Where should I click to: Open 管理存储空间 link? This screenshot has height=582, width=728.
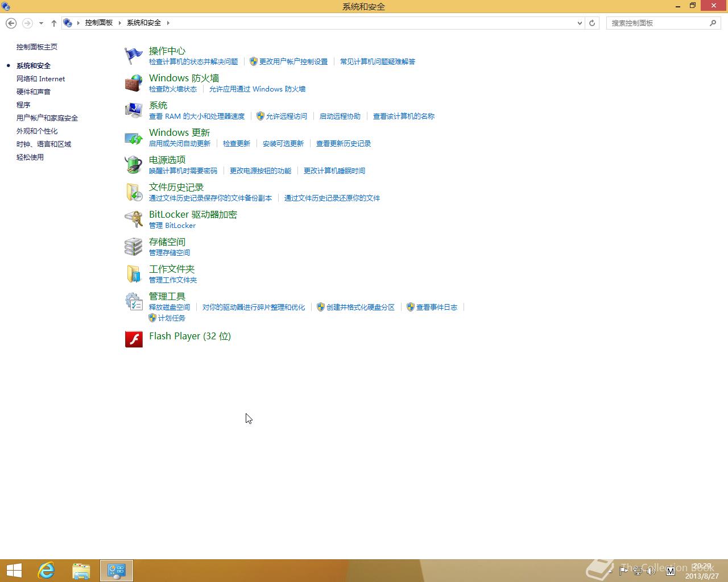tap(169, 253)
